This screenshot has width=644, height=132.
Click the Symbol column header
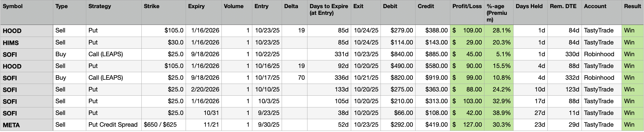13,6
